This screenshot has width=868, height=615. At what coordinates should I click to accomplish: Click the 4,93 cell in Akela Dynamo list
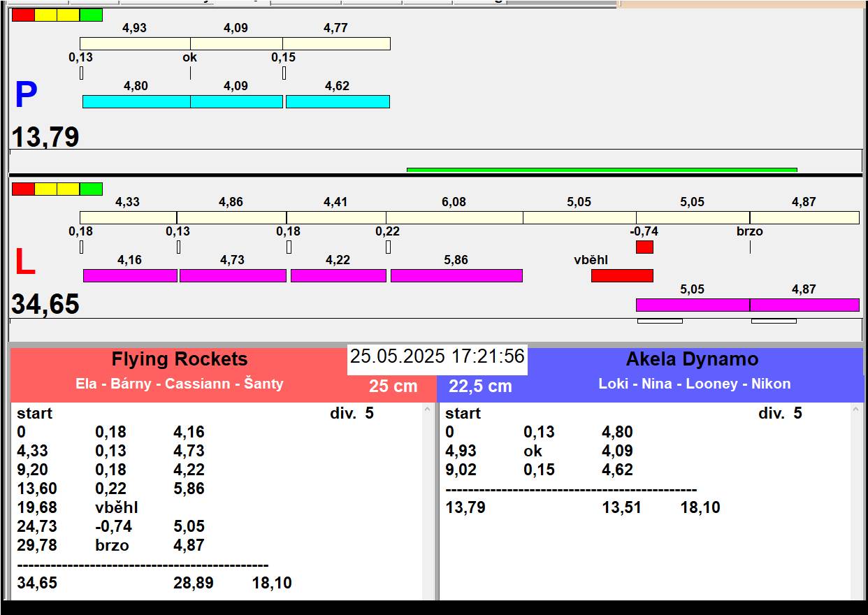[x=461, y=451]
